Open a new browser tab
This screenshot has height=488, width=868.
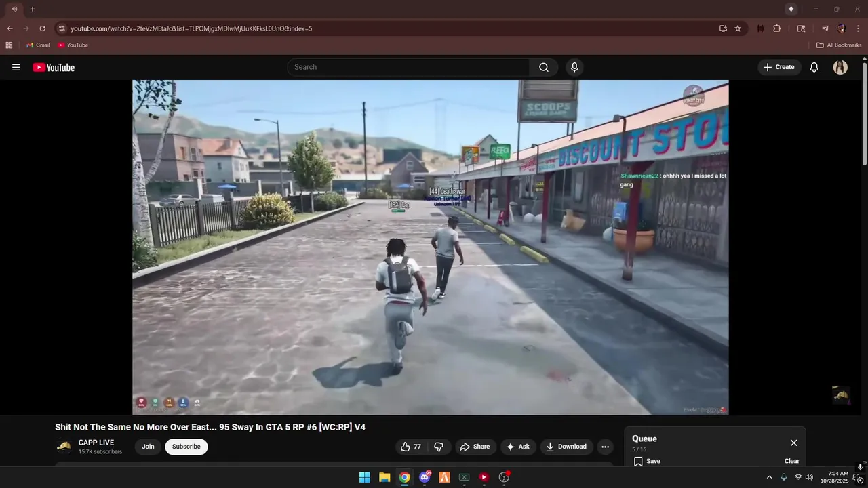[32, 9]
